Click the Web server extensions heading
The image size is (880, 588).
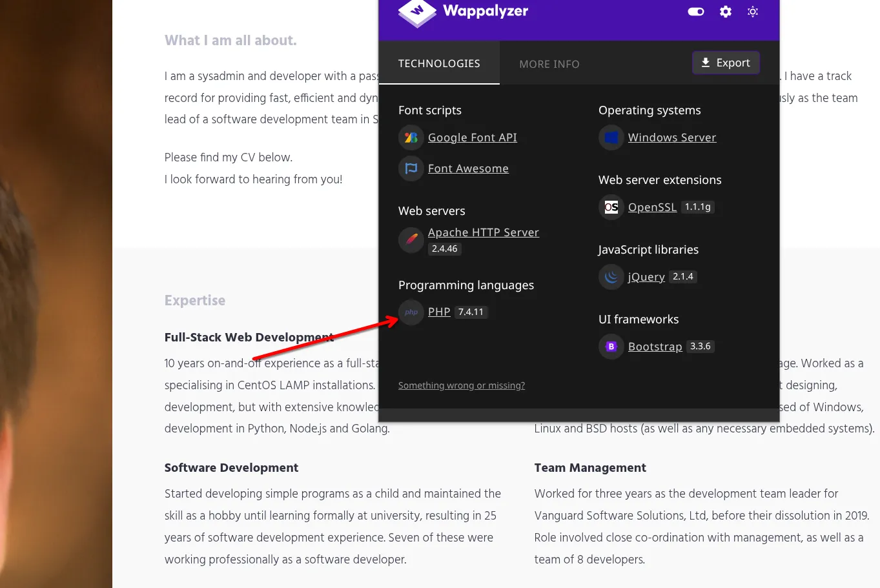tap(660, 180)
